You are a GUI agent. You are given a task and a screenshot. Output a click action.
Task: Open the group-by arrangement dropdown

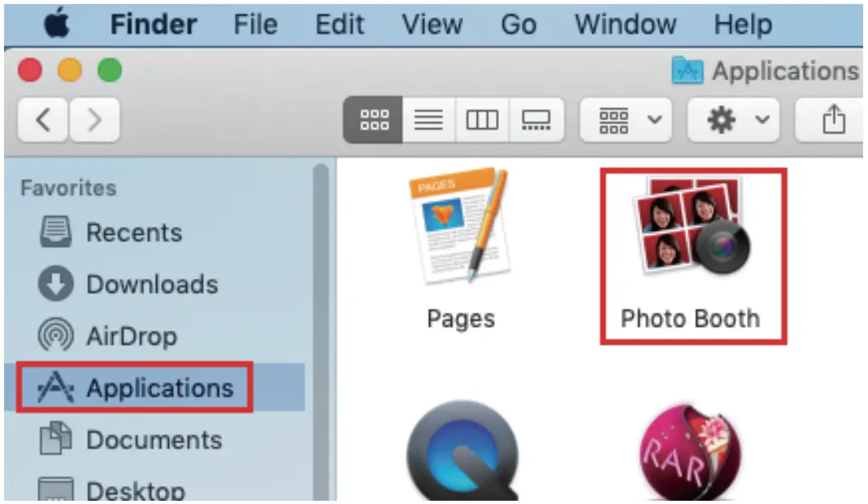(x=626, y=119)
